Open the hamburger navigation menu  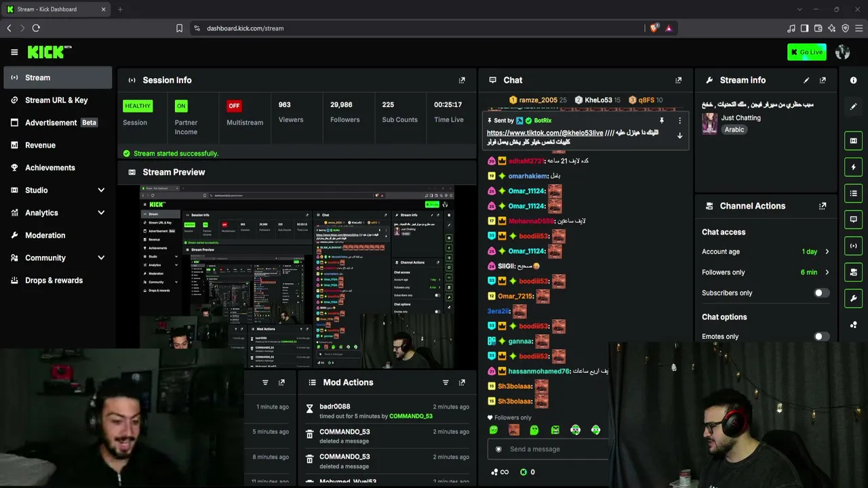pos(14,52)
